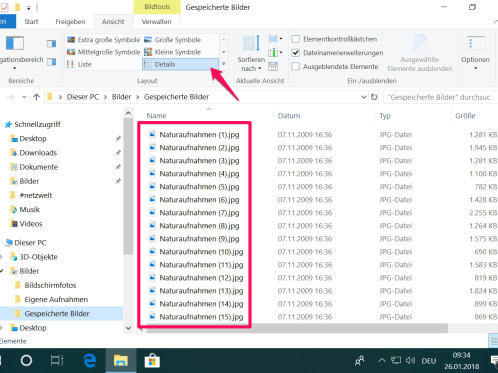Select file Naturaufnahmen (7).jpg
498x373 pixels.
[x=199, y=213]
